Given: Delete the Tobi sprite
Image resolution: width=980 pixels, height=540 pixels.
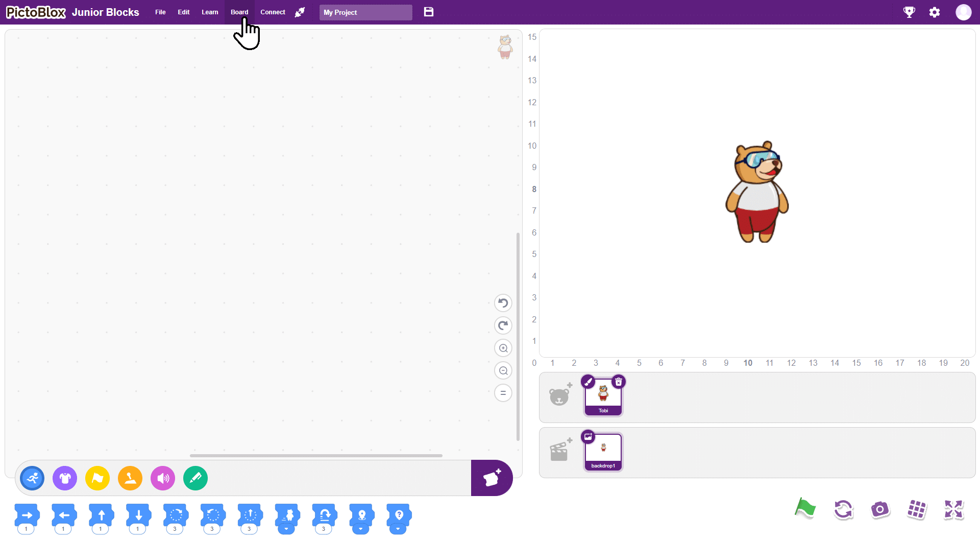Looking at the screenshot, I should (619, 382).
